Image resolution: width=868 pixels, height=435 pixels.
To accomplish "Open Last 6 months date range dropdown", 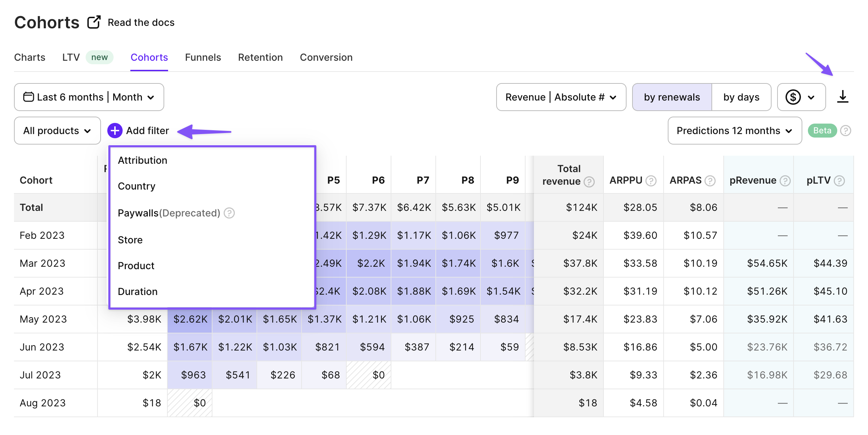I will (x=89, y=97).
